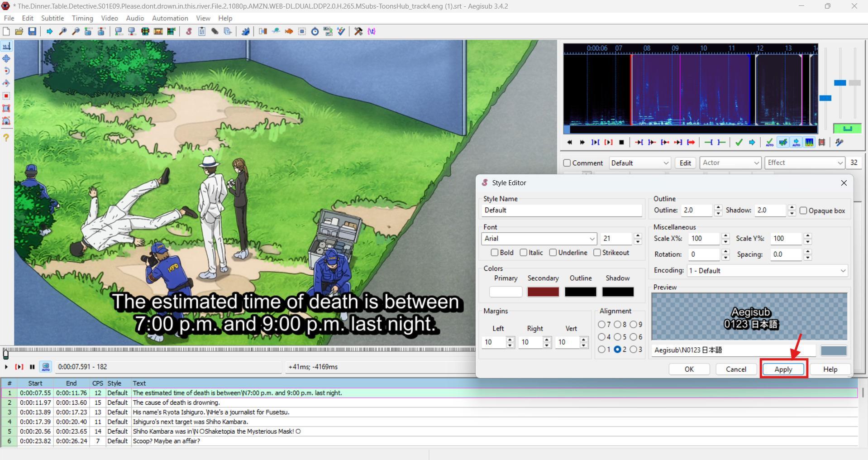Pause video with the pause button

coord(32,367)
